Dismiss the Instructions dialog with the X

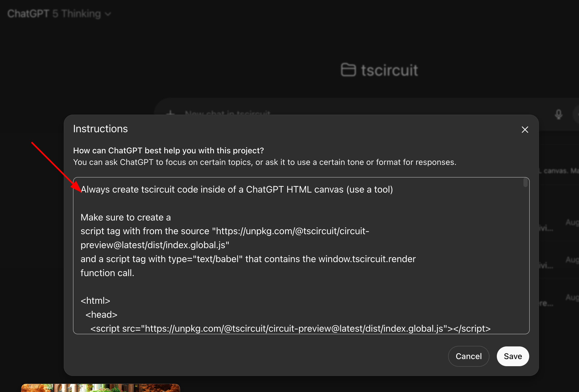[x=525, y=129]
